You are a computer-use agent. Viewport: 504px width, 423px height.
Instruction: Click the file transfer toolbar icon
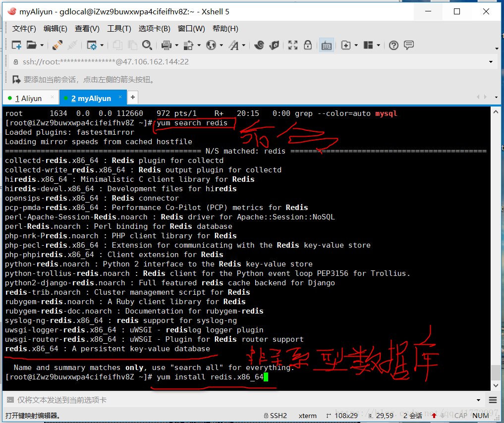[x=188, y=45]
